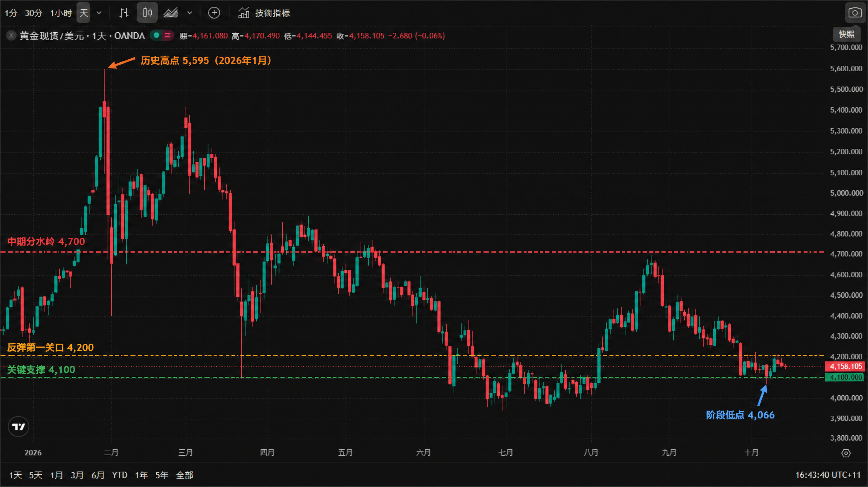Screen dimensions: 868x487
Task: Set range to YTD
Action: (x=120, y=475)
